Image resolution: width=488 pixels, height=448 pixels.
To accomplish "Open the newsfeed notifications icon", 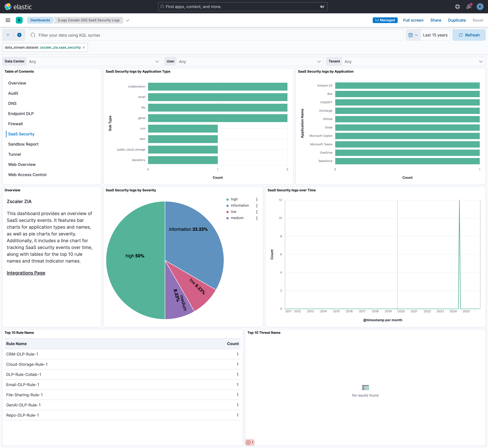I will (469, 7).
